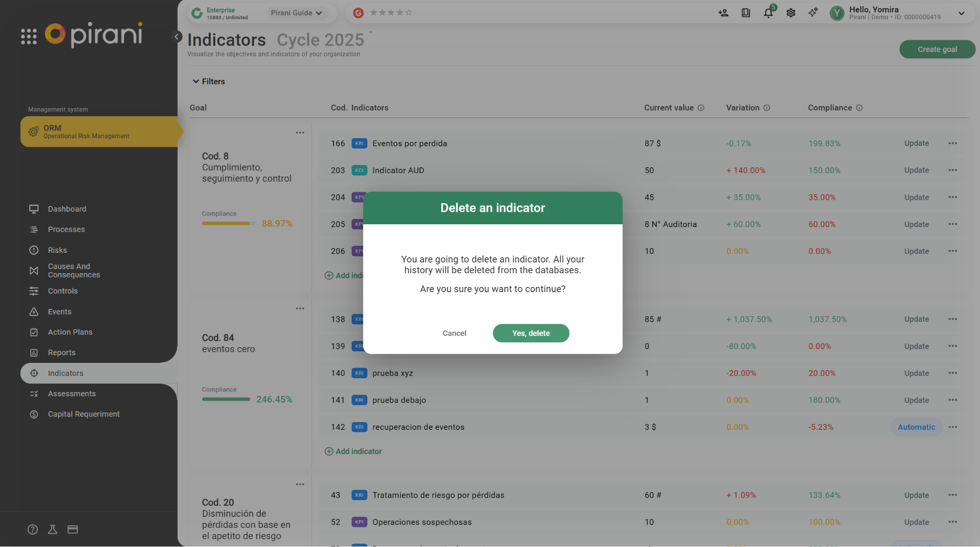The image size is (980, 547).
Task: Go to Dashboard in the sidebar
Action: point(67,209)
